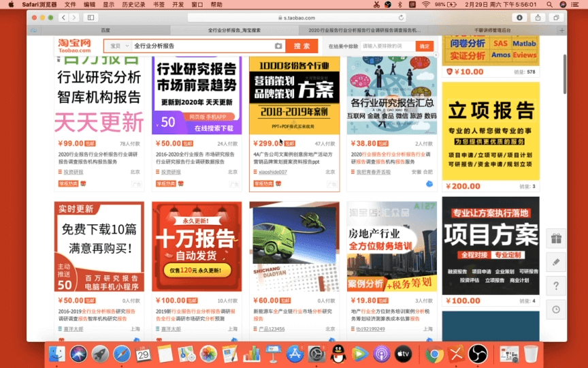The image size is (588, 368).
Task: Click the 47人付款 text
Action: pos(325,144)
